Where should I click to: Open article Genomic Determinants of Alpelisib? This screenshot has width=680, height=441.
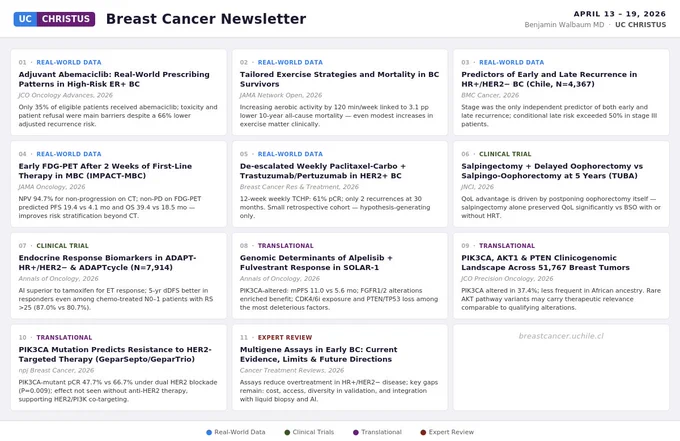pyautogui.click(x=316, y=262)
